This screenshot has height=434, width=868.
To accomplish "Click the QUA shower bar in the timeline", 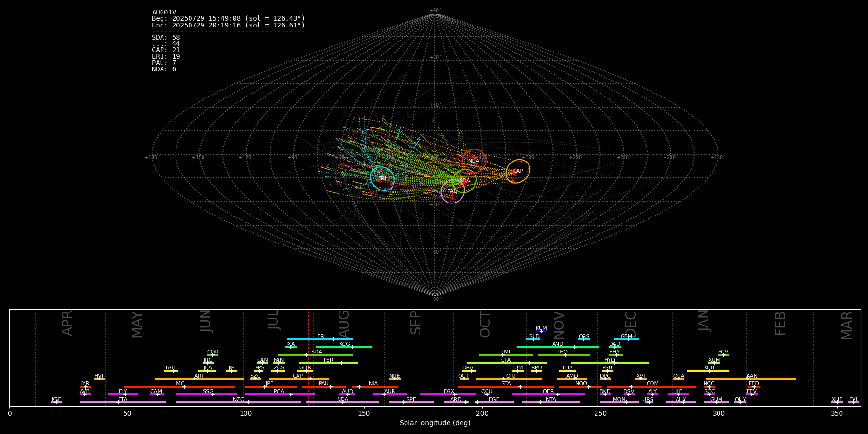I will tap(678, 379).
